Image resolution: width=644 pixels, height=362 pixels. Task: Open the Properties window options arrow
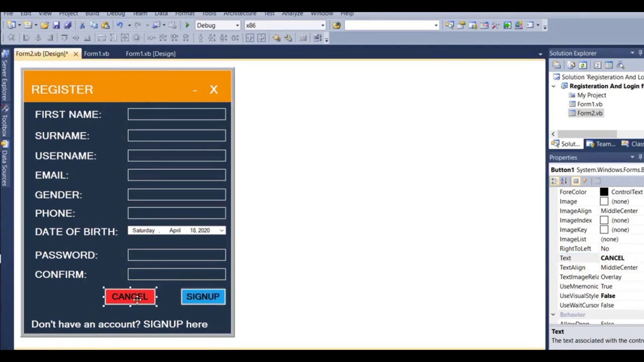632,157
